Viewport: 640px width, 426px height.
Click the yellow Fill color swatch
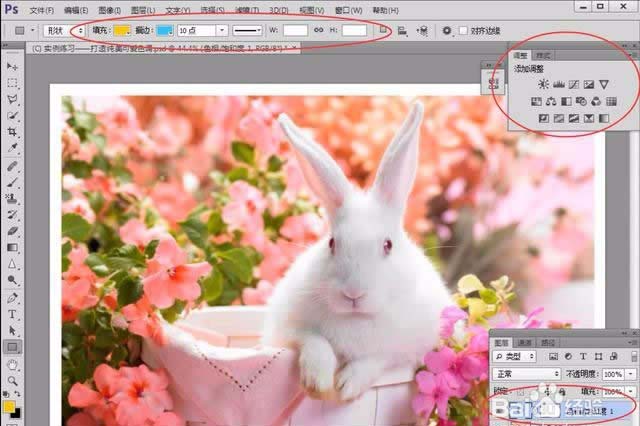121,30
